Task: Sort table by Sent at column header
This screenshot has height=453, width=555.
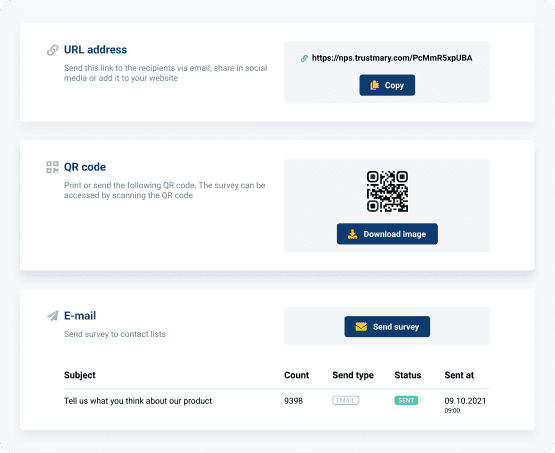Action: (459, 375)
